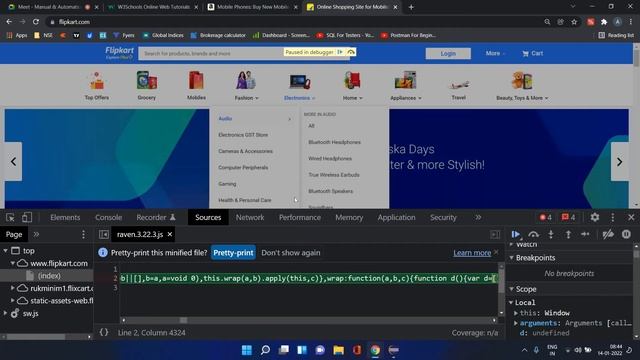Toggle the device toolbar icon
The height and width of the screenshot is (360, 640).
coord(27,218)
